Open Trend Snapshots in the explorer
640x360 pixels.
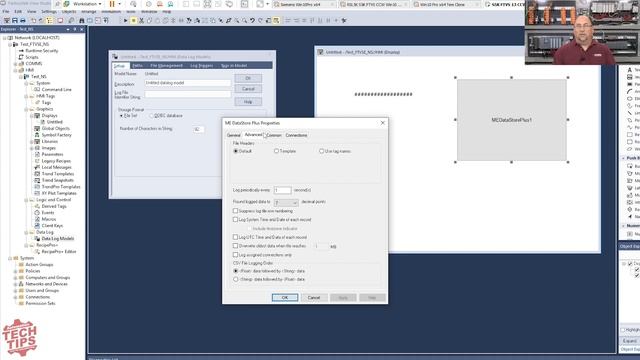click(58, 180)
